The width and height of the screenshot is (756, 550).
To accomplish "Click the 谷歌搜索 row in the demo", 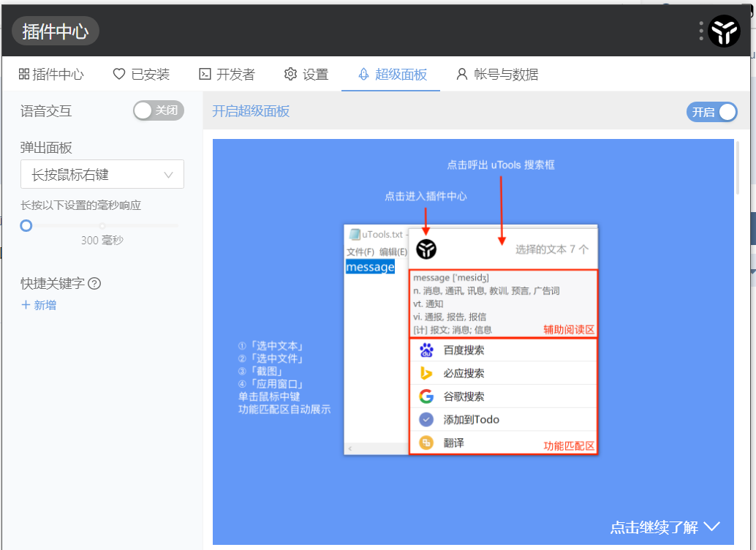I will pos(503,396).
